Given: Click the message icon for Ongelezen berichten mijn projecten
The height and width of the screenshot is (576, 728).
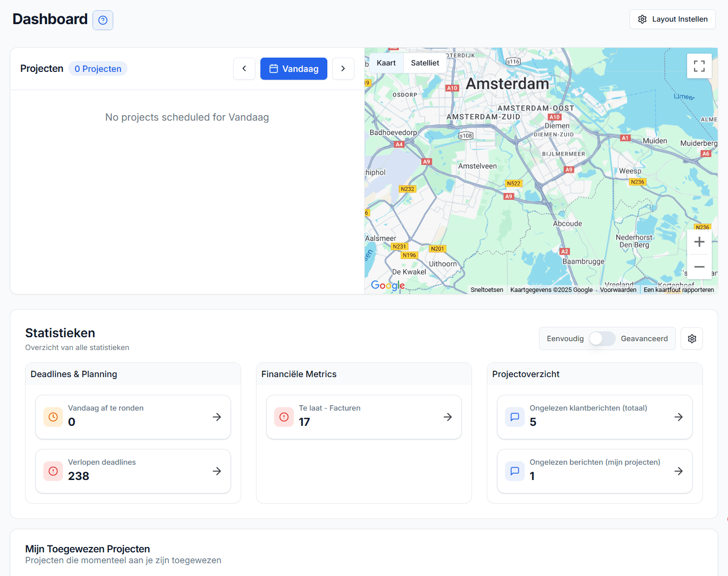Looking at the screenshot, I should click(x=514, y=471).
